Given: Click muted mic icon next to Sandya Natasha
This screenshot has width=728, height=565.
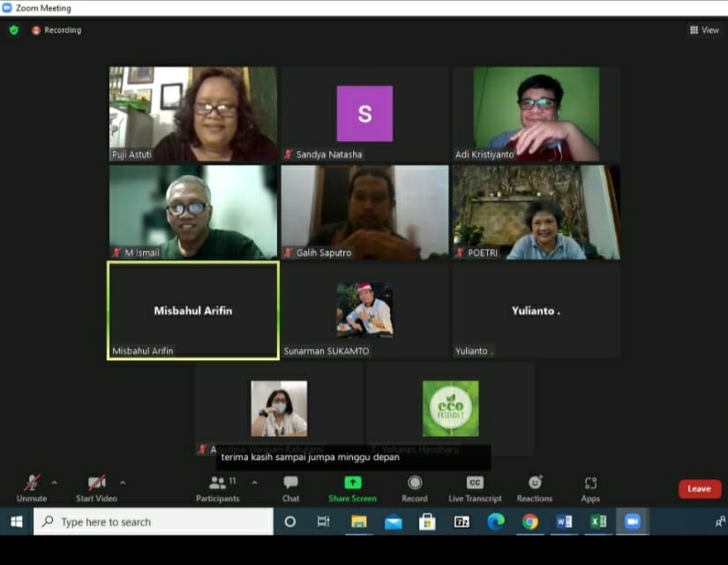Looking at the screenshot, I should click(x=289, y=154).
